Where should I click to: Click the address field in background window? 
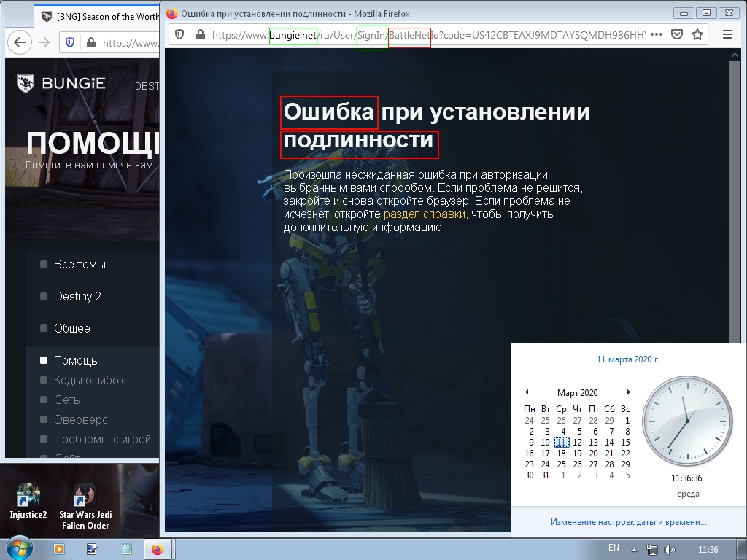pos(130,43)
